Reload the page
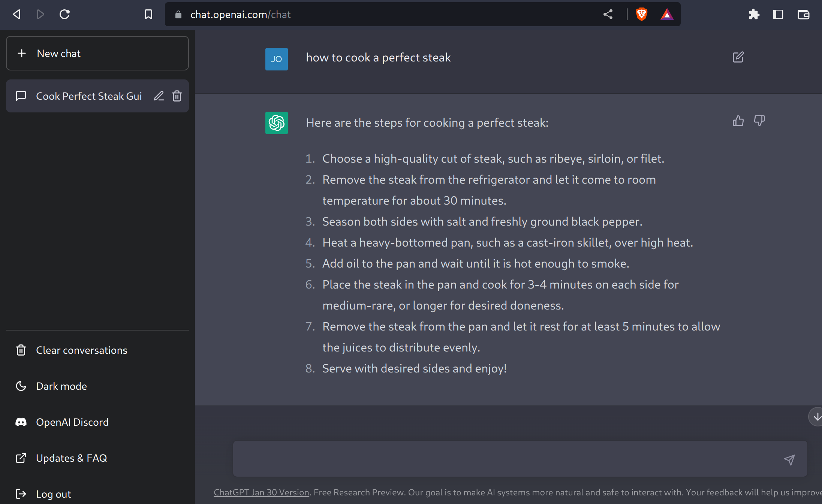 click(x=64, y=15)
